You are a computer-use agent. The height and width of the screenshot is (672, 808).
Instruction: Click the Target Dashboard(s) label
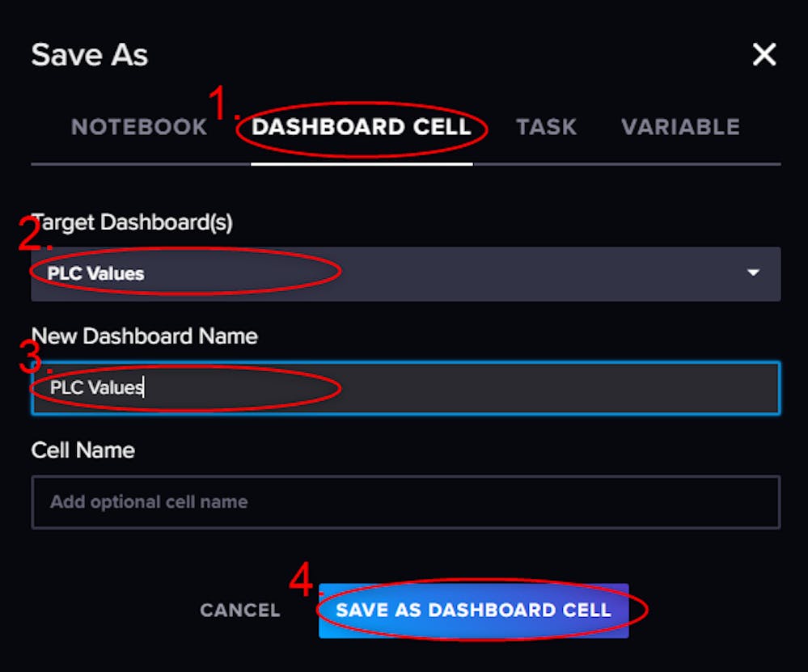click(132, 222)
